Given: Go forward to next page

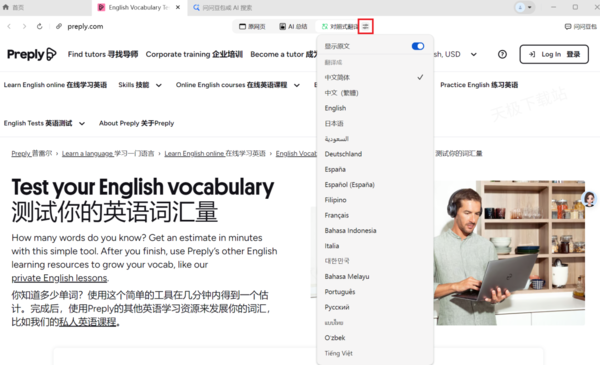Looking at the screenshot, I should click(x=24, y=26).
